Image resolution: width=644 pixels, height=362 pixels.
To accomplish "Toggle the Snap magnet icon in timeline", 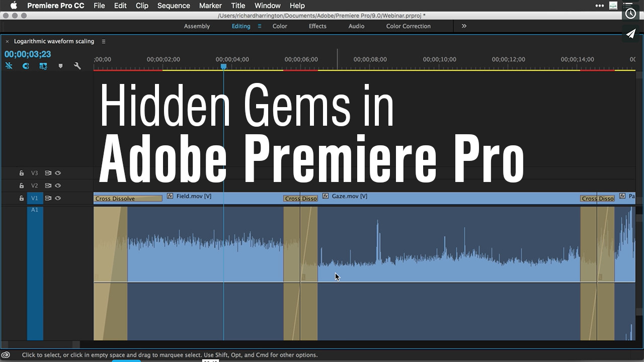I will tap(26, 66).
